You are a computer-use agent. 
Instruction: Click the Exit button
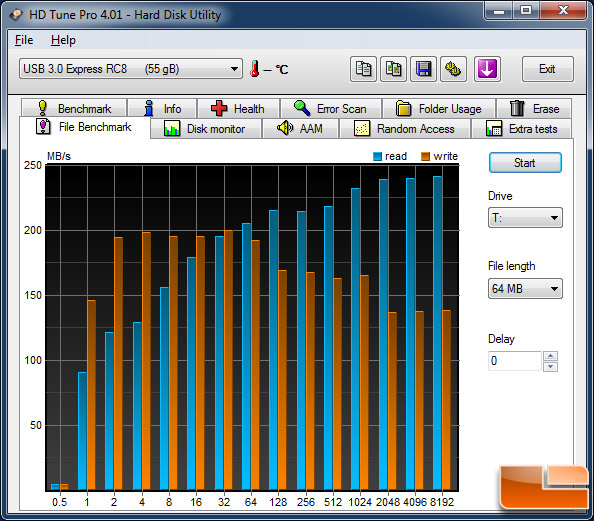point(547,69)
